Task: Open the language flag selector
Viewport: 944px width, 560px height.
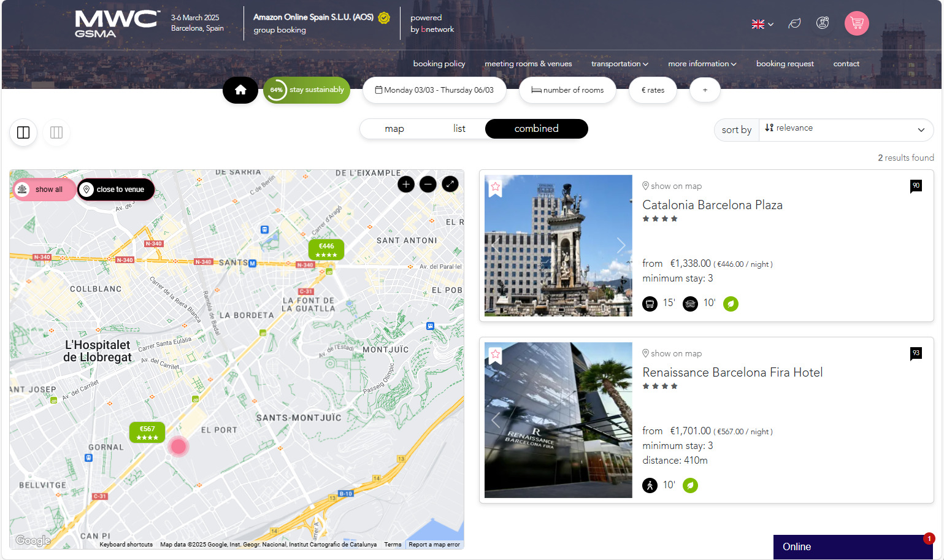Action: [x=762, y=24]
